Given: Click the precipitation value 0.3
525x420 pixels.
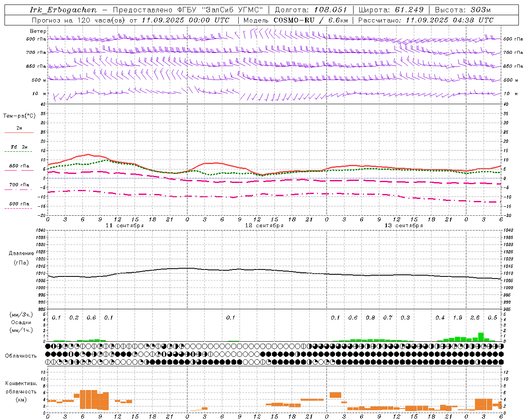Looking at the screenshot, I should pyautogui.click(x=405, y=318).
